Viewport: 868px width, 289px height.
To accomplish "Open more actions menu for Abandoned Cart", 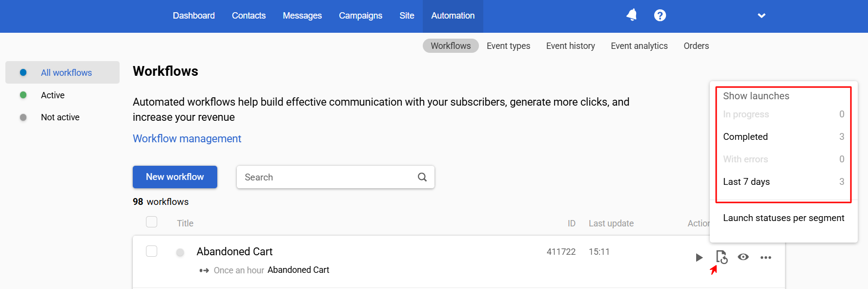I will 765,258.
